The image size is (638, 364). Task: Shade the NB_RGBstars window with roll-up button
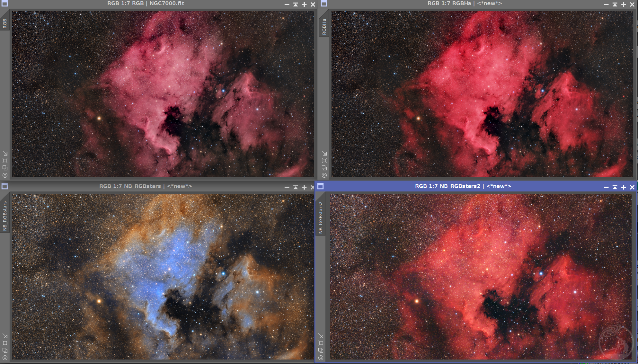point(295,187)
